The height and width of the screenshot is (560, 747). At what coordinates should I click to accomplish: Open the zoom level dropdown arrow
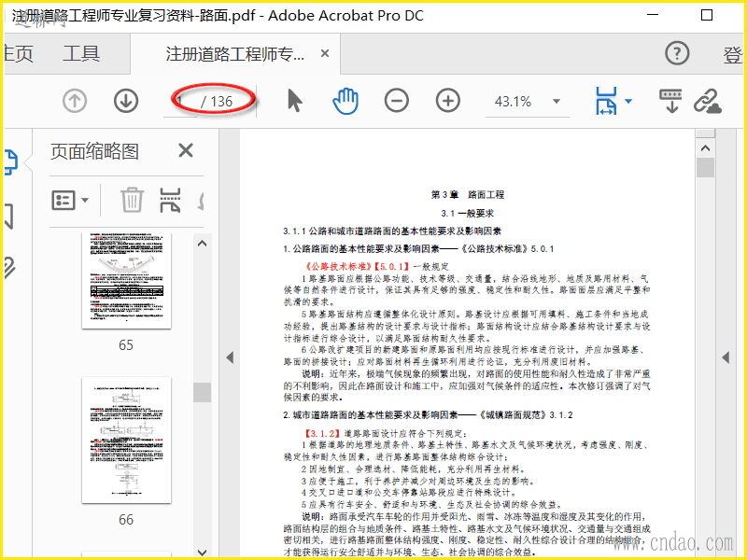pyautogui.click(x=557, y=102)
